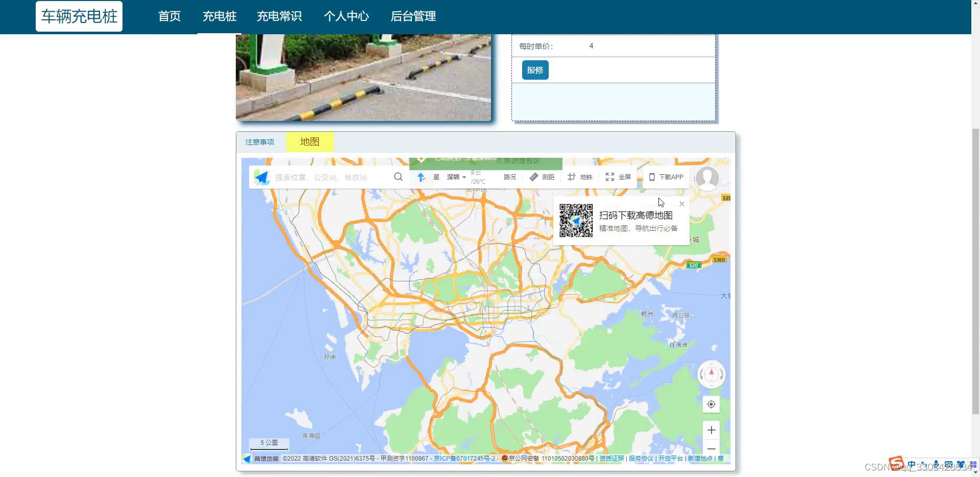The image size is (980, 477).
Task: Click the 报修 repair button
Action: tap(535, 70)
